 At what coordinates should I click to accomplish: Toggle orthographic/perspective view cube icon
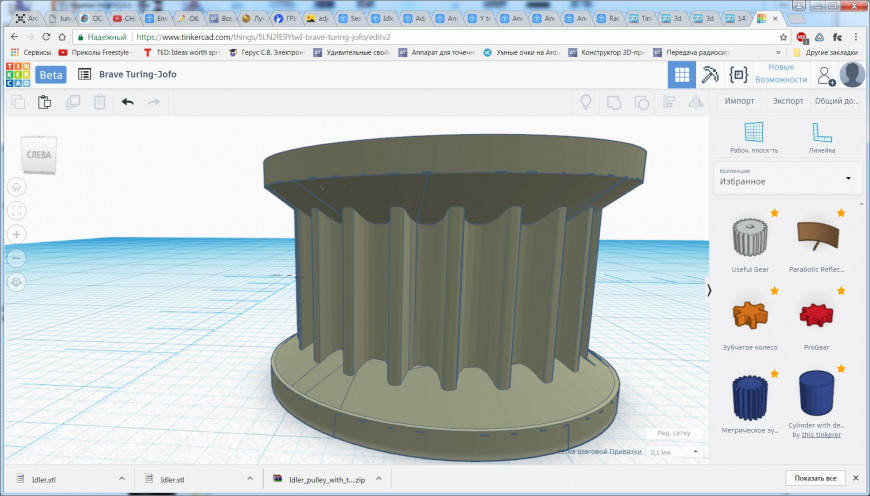click(17, 282)
